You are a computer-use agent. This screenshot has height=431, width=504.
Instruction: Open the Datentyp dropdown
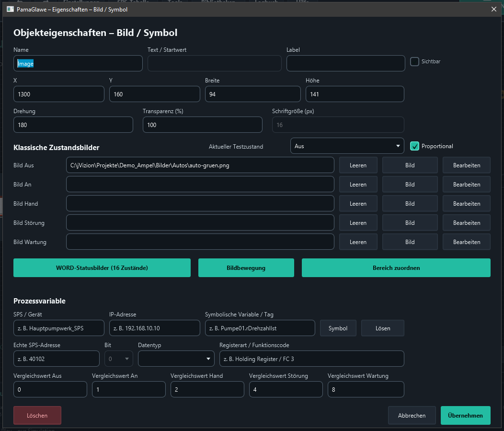[x=176, y=359]
